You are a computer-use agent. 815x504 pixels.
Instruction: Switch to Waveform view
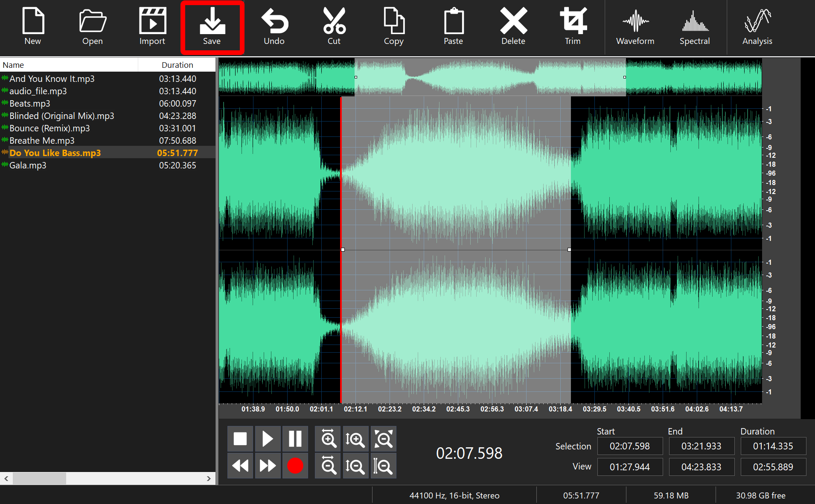635,26
